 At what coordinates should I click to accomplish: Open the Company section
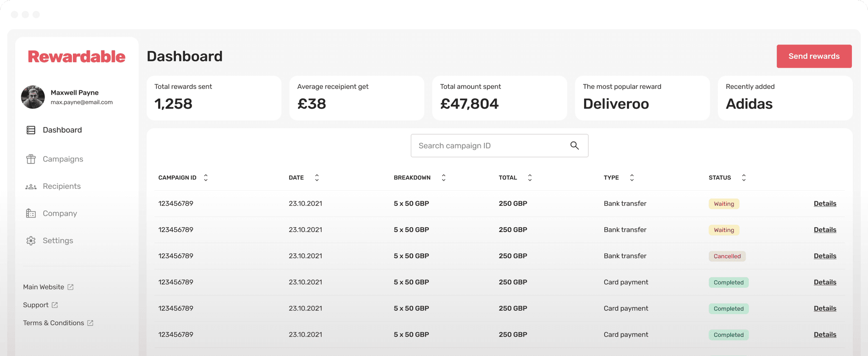(60, 213)
